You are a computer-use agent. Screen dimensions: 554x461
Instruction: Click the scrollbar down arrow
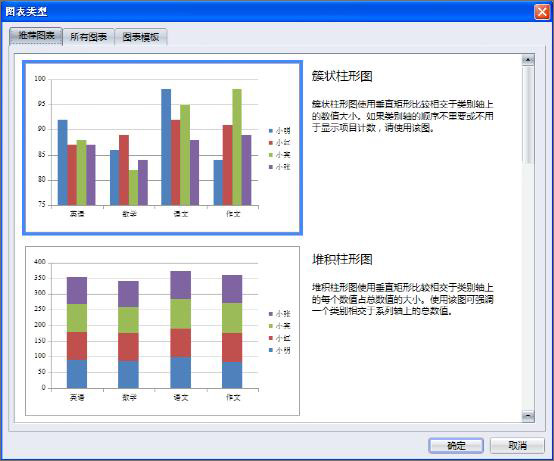click(528, 416)
